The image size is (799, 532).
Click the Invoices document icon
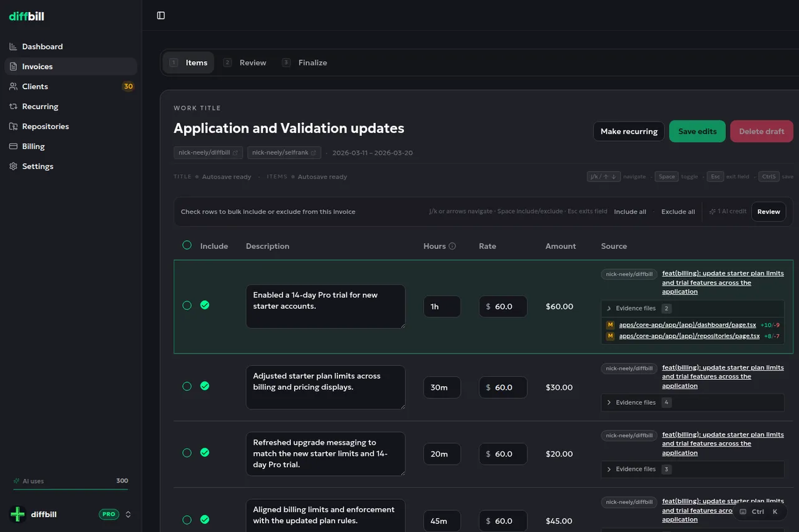[x=13, y=67]
